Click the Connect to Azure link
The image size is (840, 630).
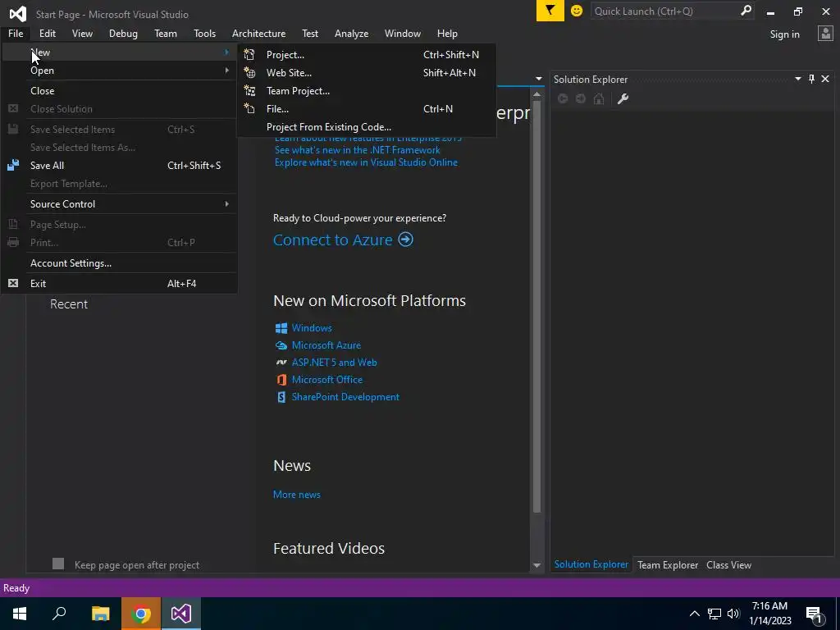click(x=333, y=240)
